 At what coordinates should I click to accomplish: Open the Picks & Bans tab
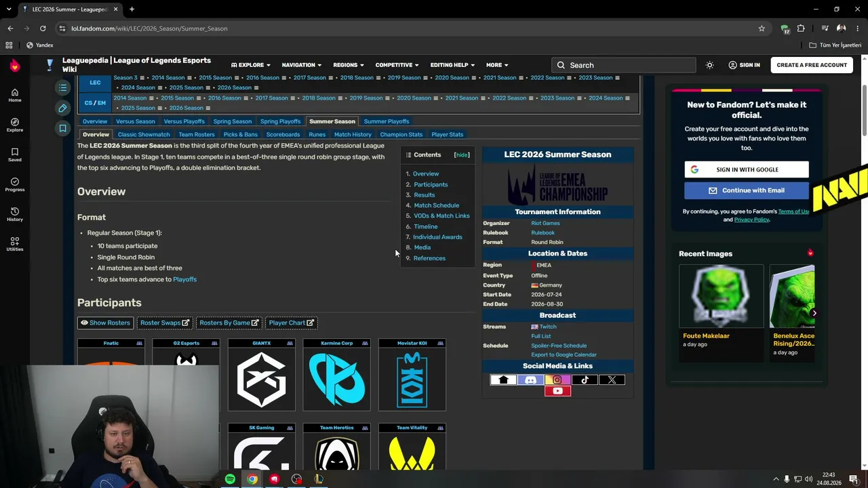pos(240,134)
